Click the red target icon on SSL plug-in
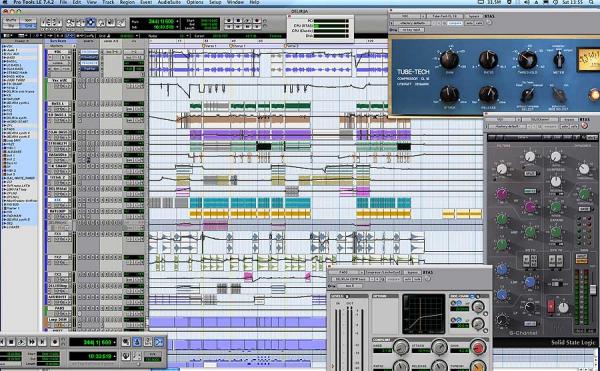 coord(584,125)
